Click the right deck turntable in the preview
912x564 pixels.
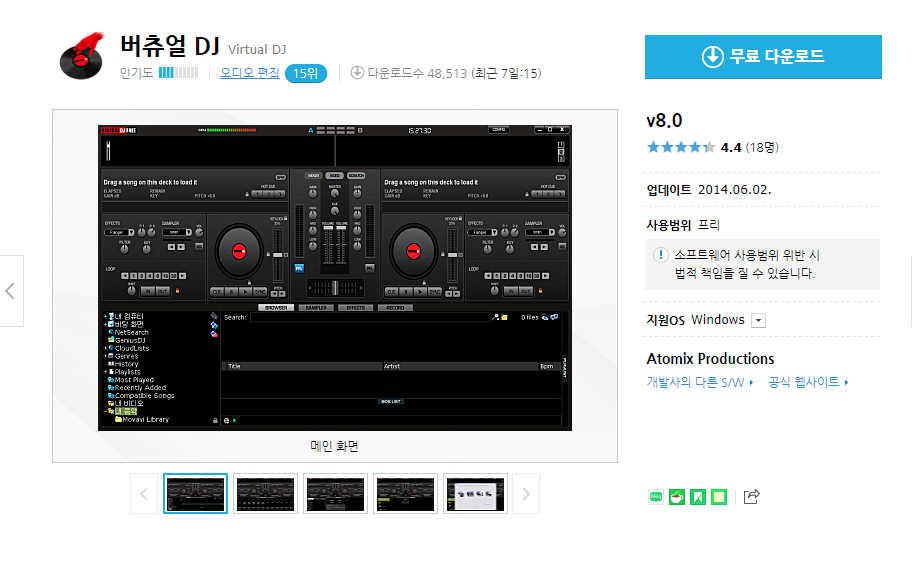tap(414, 252)
